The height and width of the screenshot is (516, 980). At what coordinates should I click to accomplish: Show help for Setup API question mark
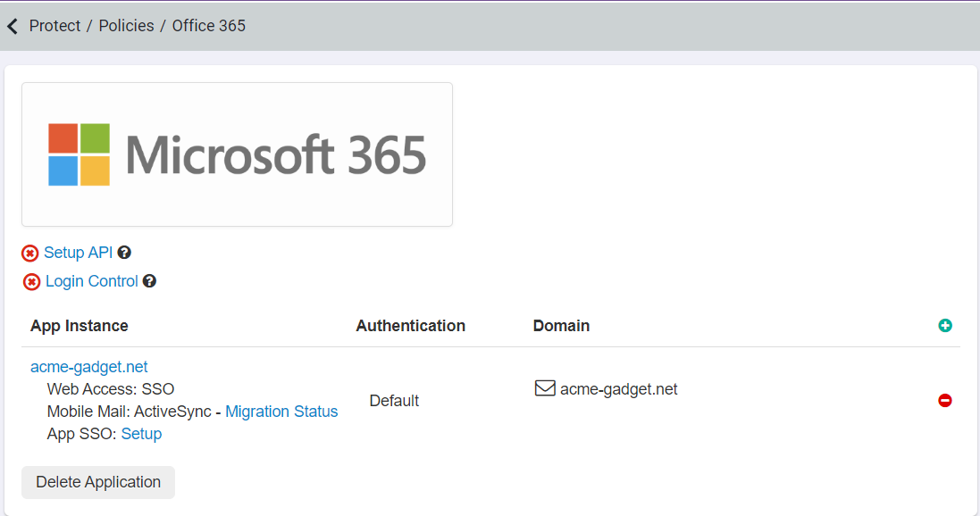124,253
